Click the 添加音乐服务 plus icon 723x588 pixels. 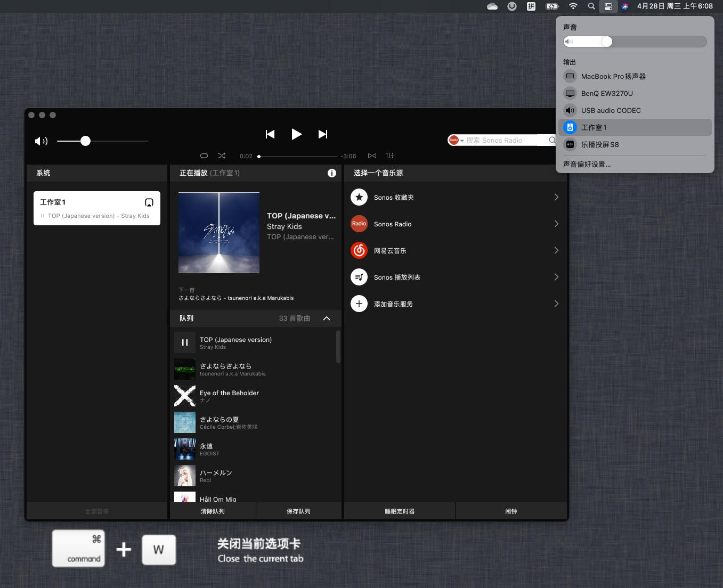(x=359, y=304)
